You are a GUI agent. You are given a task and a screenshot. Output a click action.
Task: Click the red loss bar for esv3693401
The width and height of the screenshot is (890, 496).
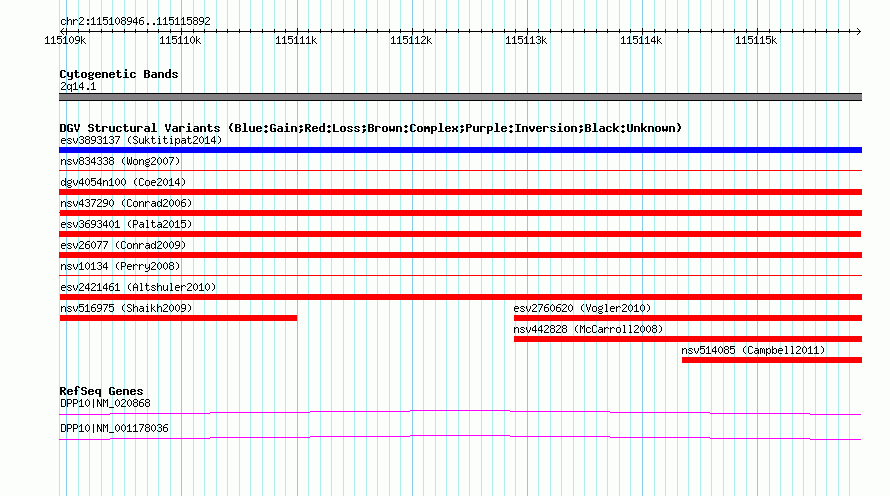(460, 234)
